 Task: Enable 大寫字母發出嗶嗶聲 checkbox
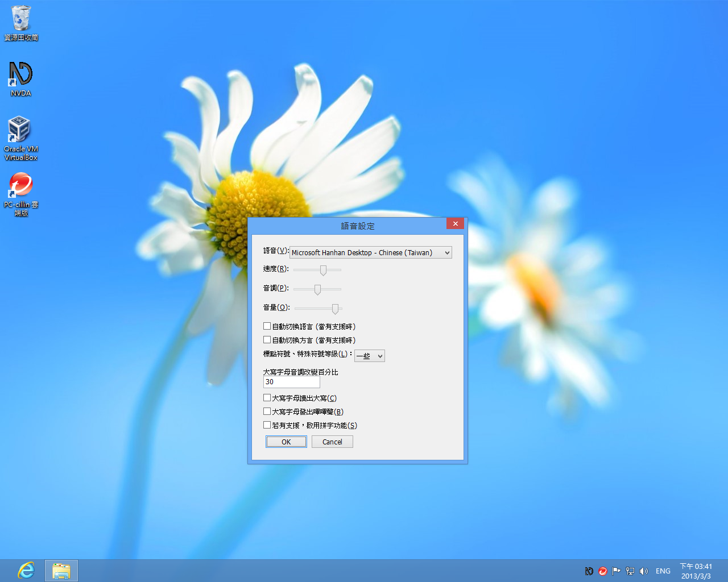[267, 411]
